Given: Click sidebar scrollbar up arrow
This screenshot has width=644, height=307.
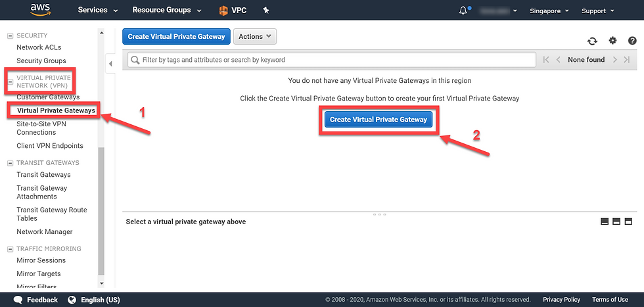Looking at the screenshot, I should pos(101,32).
